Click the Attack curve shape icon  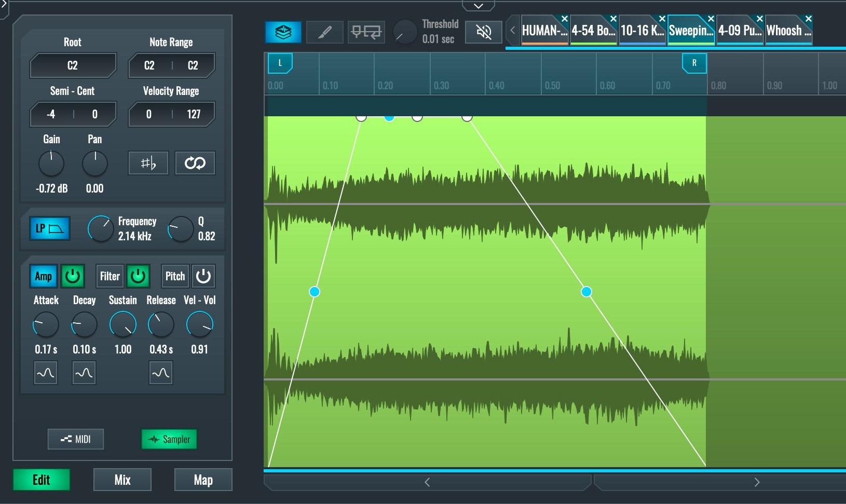(46, 373)
